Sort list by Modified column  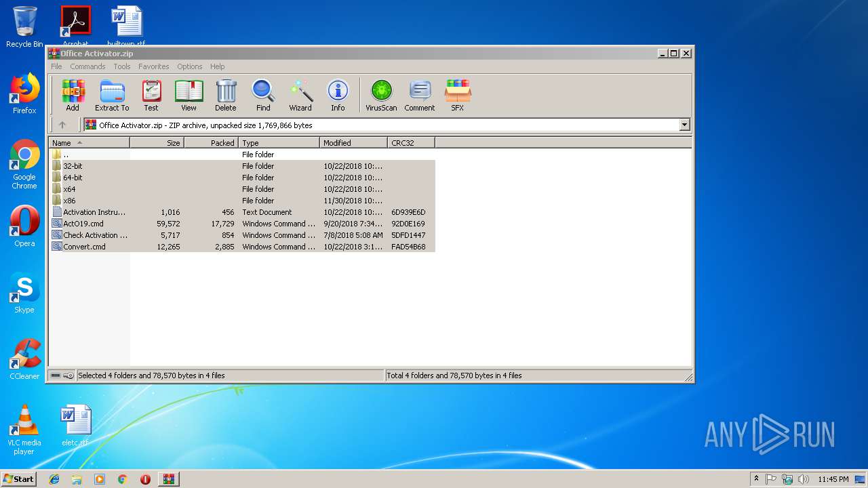tap(353, 142)
